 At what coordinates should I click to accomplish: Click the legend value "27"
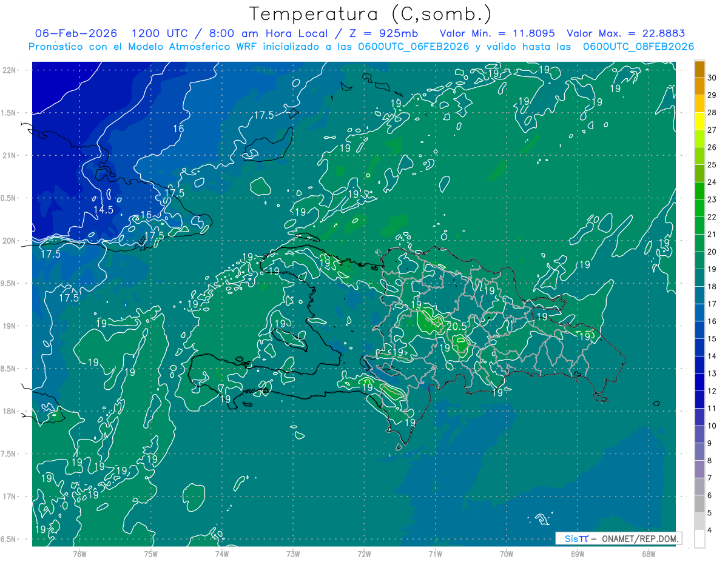pyautogui.click(x=712, y=130)
